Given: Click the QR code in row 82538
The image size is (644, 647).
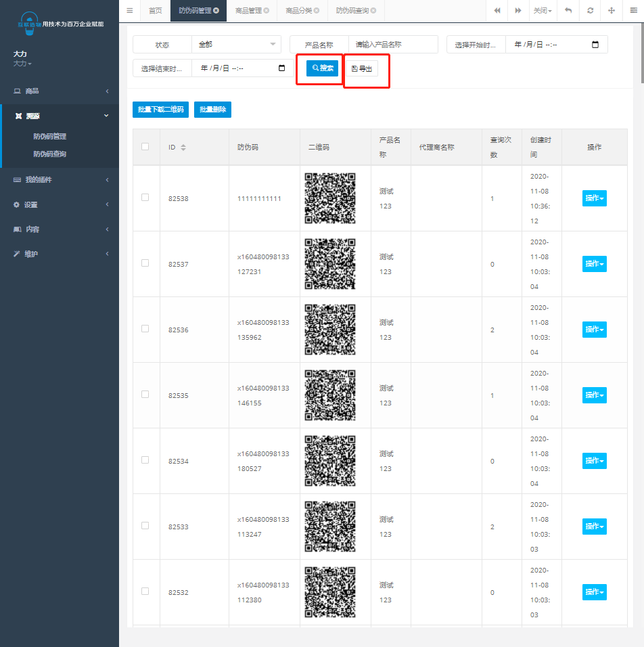Looking at the screenshot, I should (330, 198).
